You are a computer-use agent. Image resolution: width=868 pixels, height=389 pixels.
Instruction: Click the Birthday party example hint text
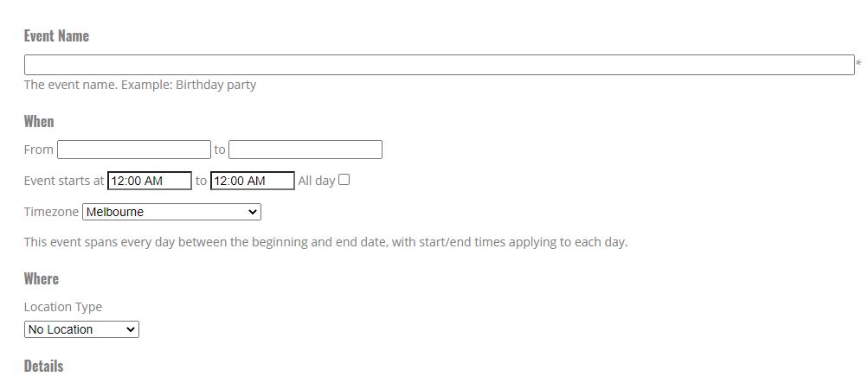tap(140, 85)
